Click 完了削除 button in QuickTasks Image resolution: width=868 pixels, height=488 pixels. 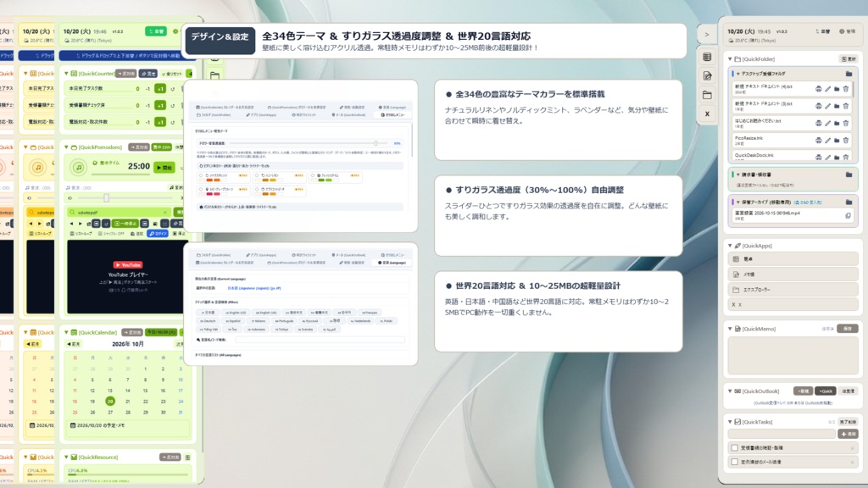click(848, 422)
